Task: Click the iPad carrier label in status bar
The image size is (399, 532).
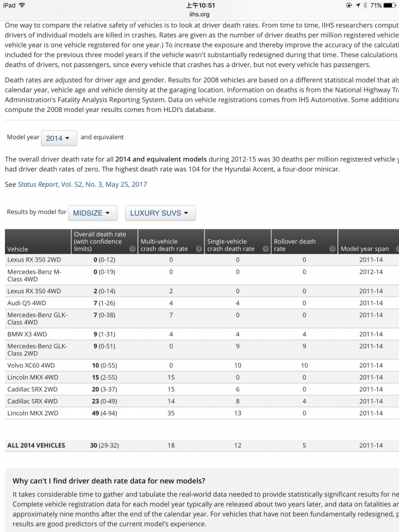Action: click(9, 5)
